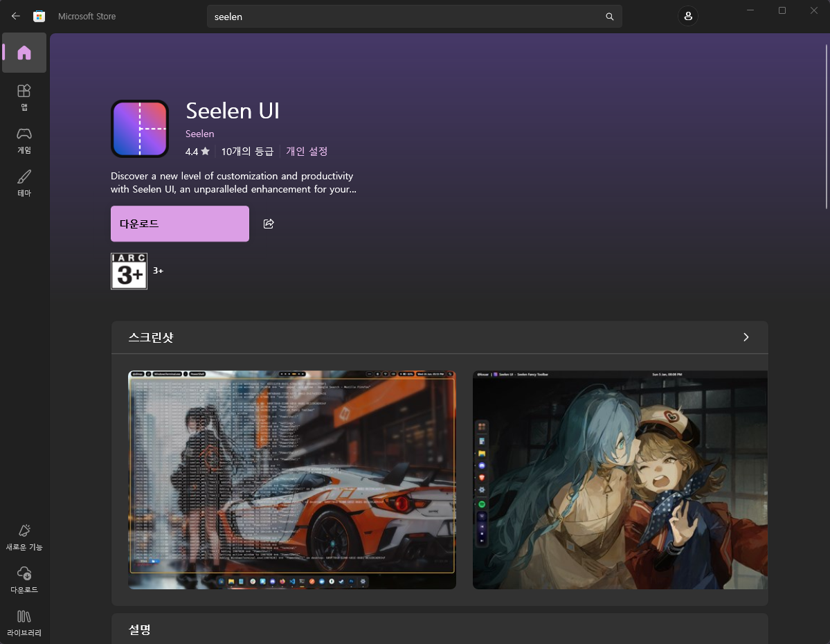This screenshot has height=644, width=830.
Task: Open 새로운 기능 (What's new) in sidebar
Action: click(x=24, y=537)
